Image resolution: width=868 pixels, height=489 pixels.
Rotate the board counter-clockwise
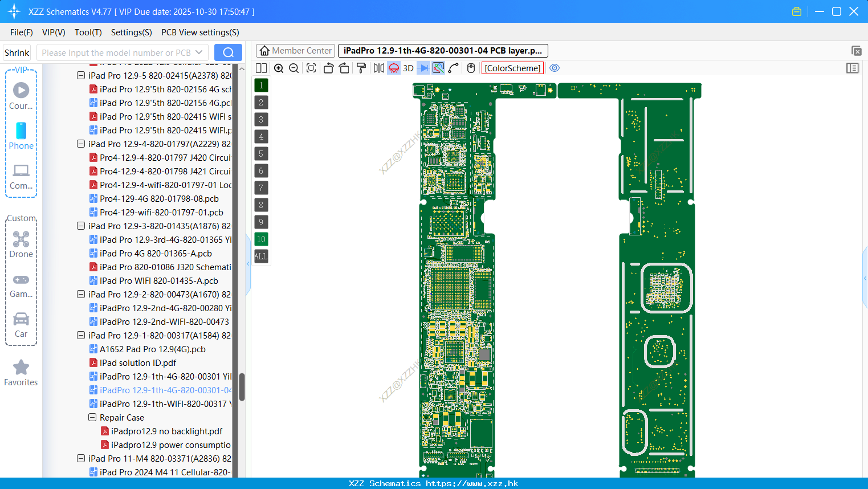(x=328, y=68)
